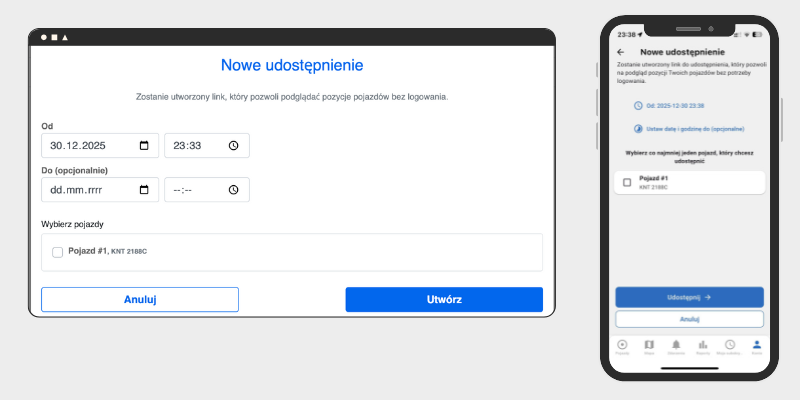
Task: Tap the clock icon beside the mobile Od date
Action: point(638,105)
